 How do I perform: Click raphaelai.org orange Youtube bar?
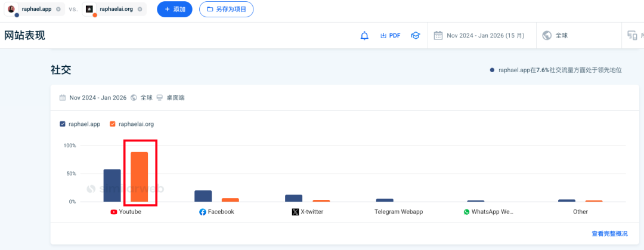[139, 177]
